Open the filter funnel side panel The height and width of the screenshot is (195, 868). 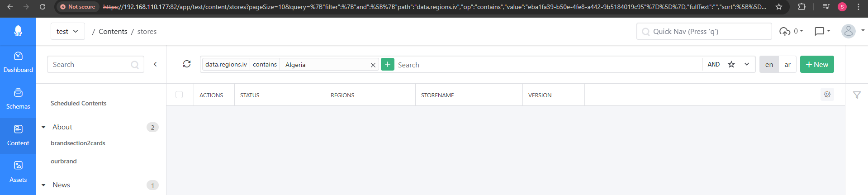857,95
